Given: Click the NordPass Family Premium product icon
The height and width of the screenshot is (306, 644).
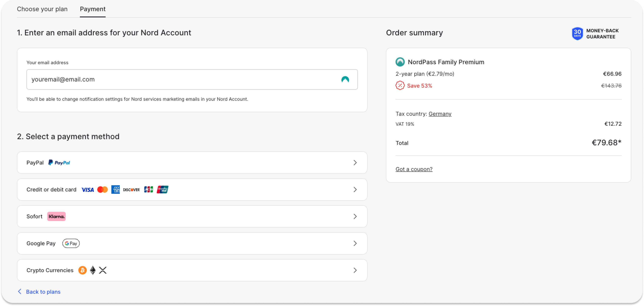Looking at the screenshot, I should (x=400, y=62).
